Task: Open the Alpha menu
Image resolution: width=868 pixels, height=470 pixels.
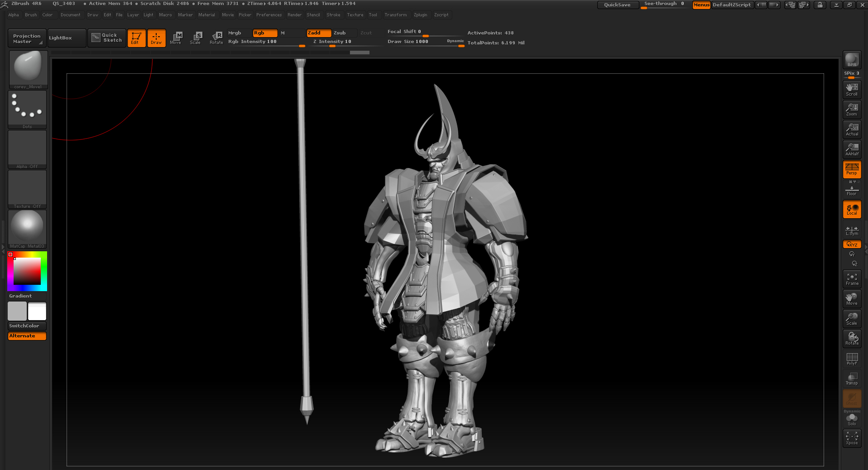Action: 14,15
